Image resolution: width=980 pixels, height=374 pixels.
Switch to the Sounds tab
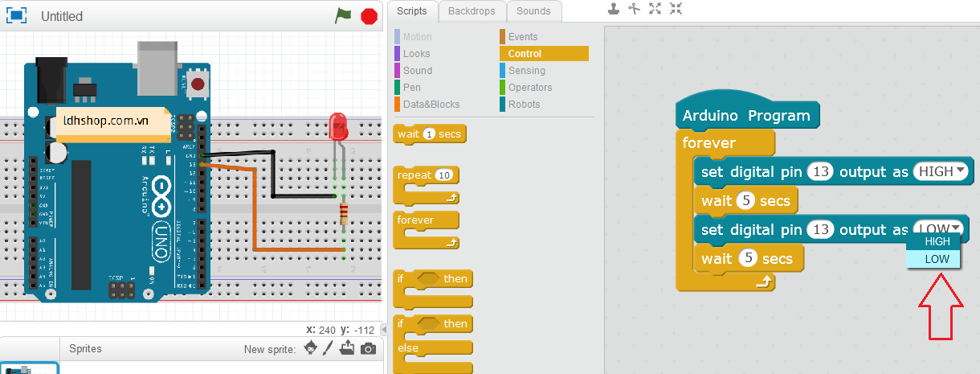click(x=533, y=11)
